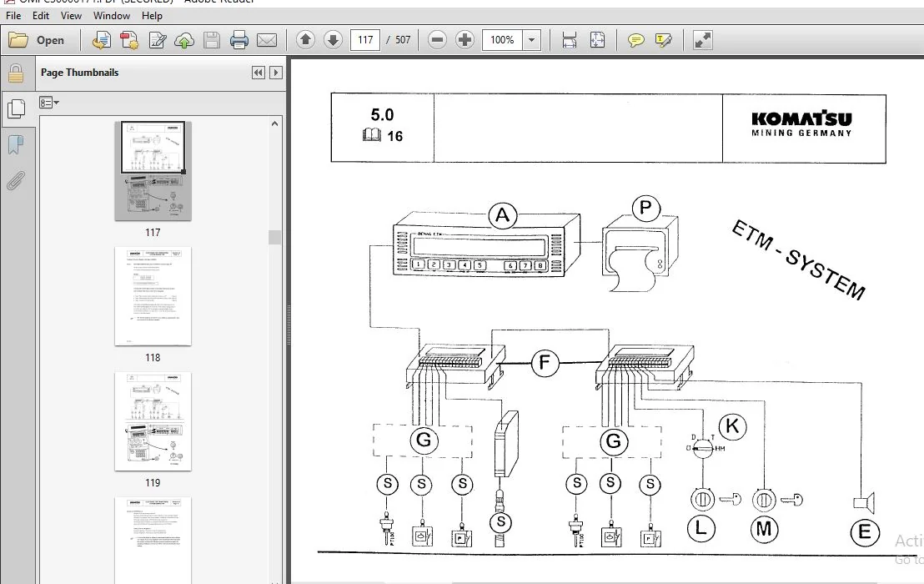The image size is (924, 584).
Task: Click the ETM - SYSTEM diagram label
Action: [x=798, y=260]
